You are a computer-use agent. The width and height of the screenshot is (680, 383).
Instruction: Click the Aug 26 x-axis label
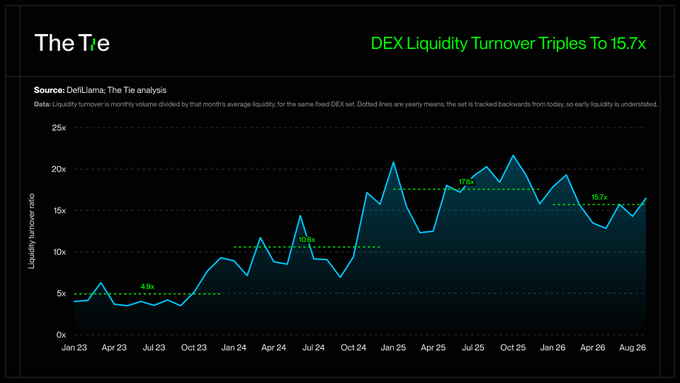tap(633, 348)
